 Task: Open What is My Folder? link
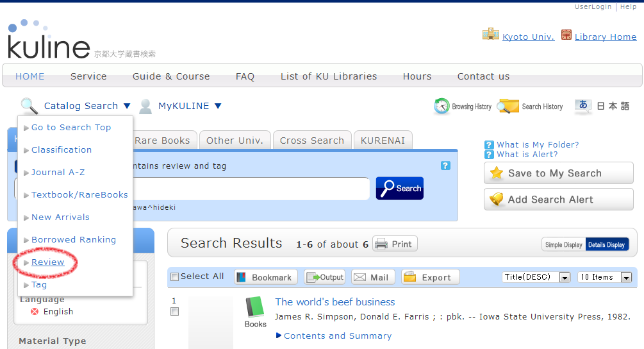pos(538,145)
